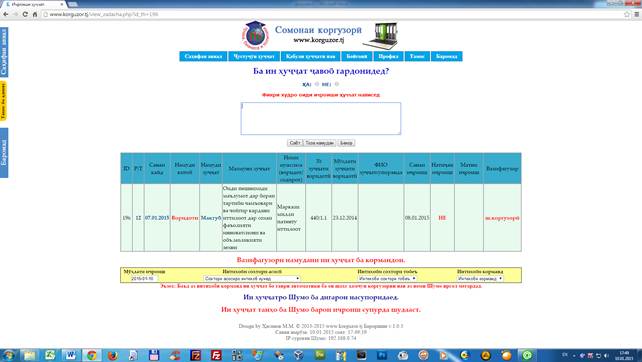Open Firefox from the taskbar
642x362 pixels.
click(112, 355)
